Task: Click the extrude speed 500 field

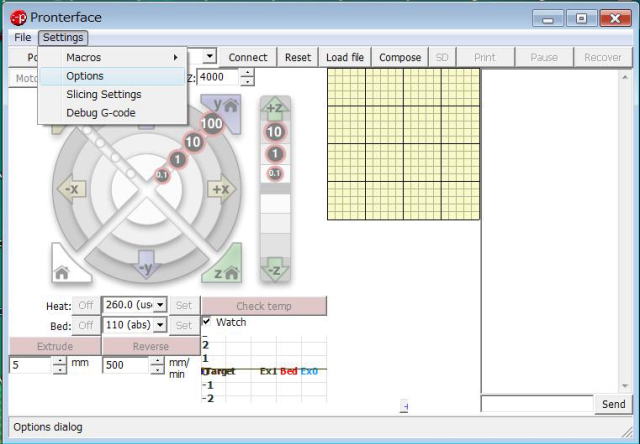Action: (x=127, y=365)
